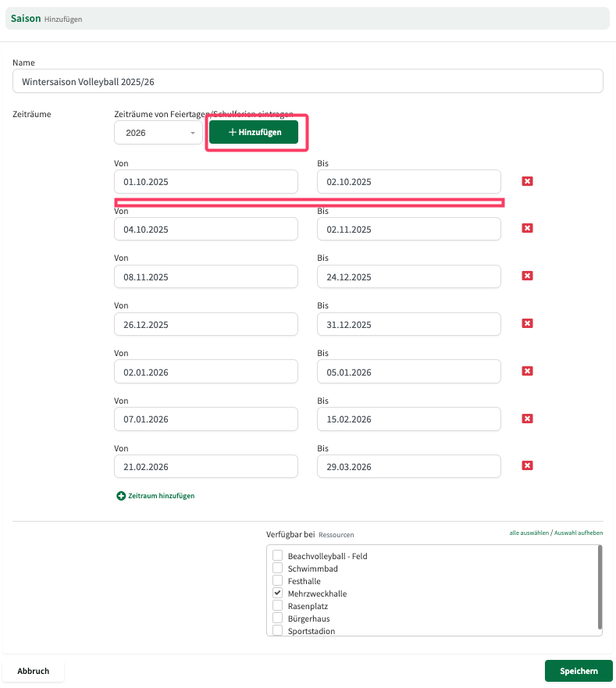Tick the Beachvolleyball - Feld checkbox
The image size is (616, 688).
(x=277, y=555)
